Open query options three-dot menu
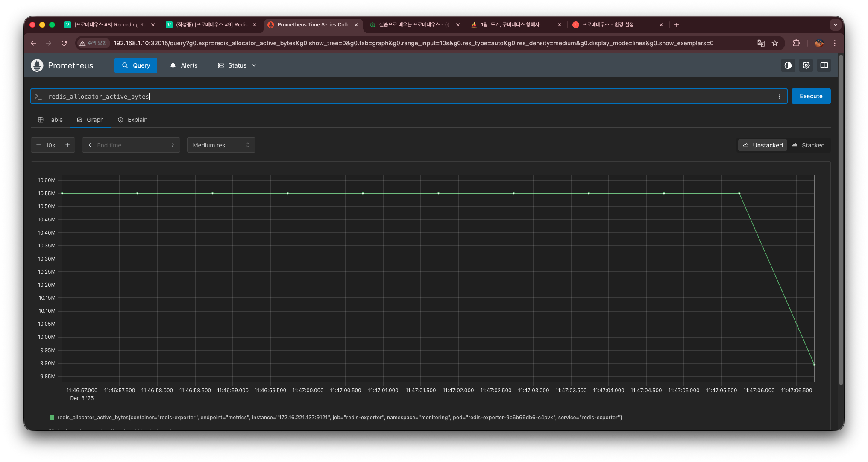The image size is (868, 462). 779,96
